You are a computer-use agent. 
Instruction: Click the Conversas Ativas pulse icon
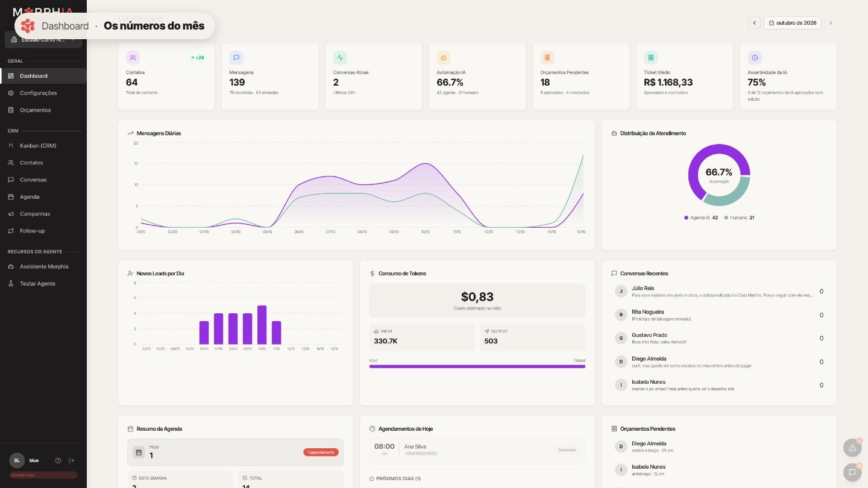point(340,58)
